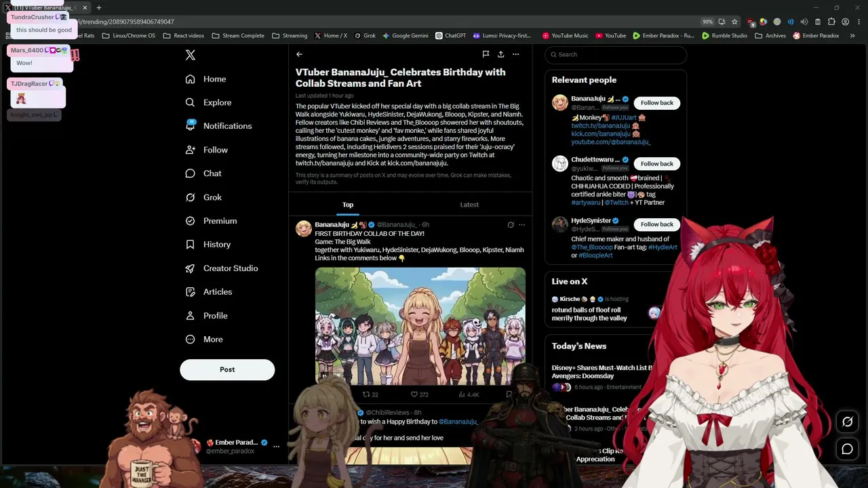Click the flag report icon

click(x=486, y=54)
